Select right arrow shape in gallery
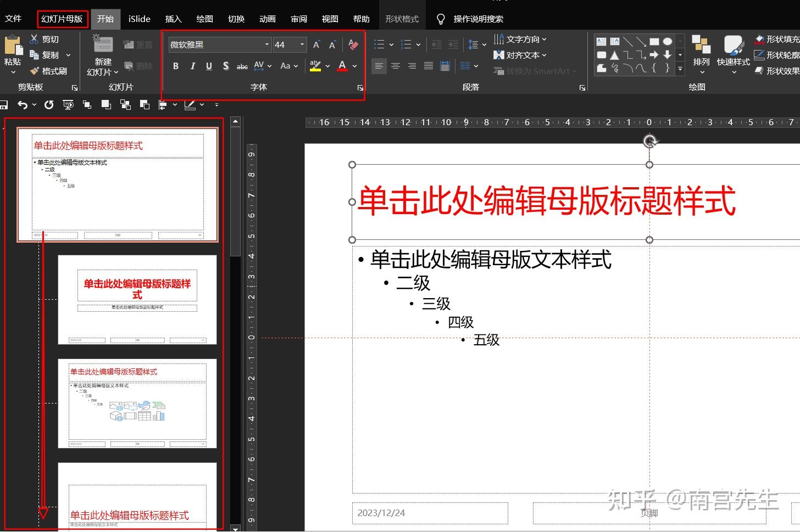Screen dimensions: 800x532 point(654,55)
